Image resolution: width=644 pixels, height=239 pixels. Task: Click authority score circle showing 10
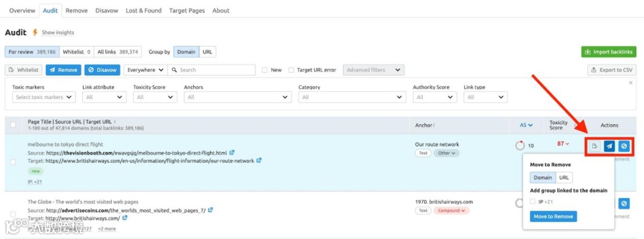[519, 146]
